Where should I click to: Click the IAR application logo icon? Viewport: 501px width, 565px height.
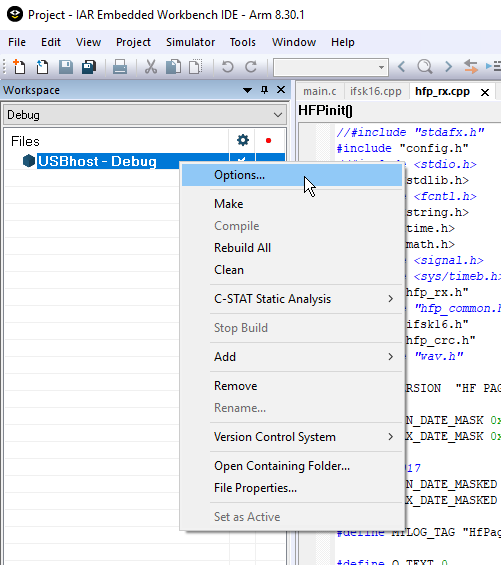15,15
